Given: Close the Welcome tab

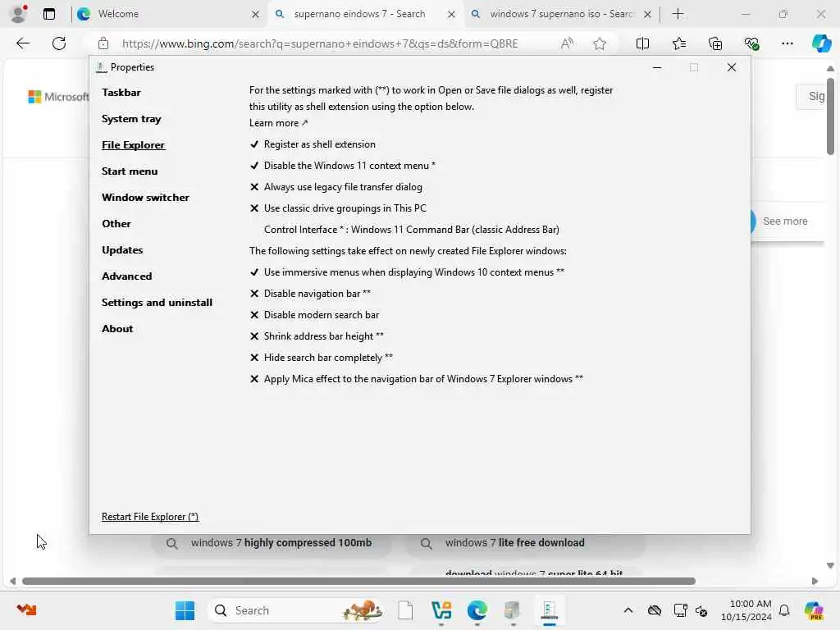Looking at the screenshot, I should tap(256, 15).
